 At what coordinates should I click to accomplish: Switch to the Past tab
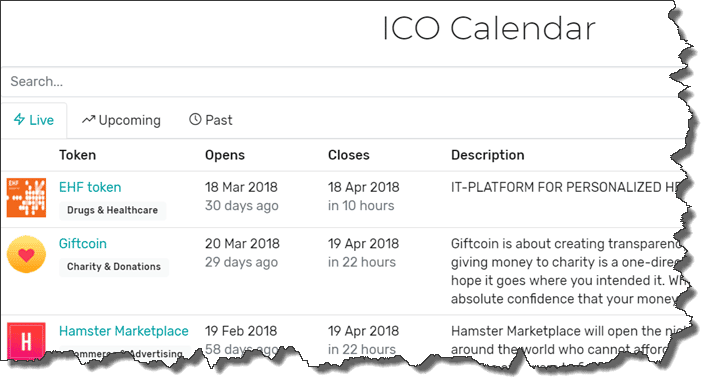point(211,120)
